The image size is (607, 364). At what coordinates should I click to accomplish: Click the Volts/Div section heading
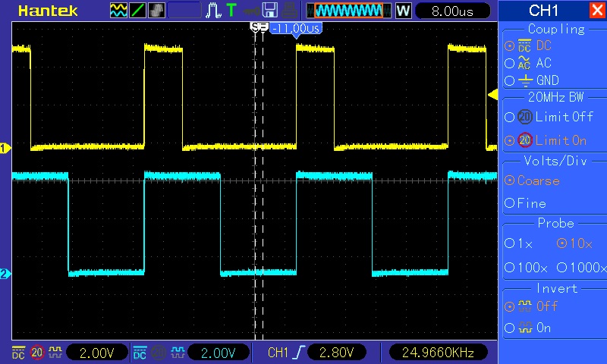(x=555, y=161)
